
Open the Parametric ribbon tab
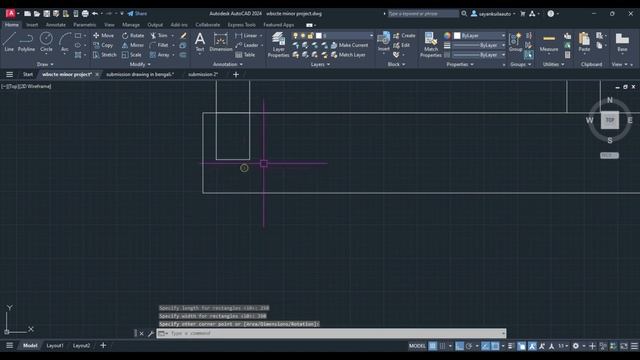pyautogui.click(x=84, y=25)
